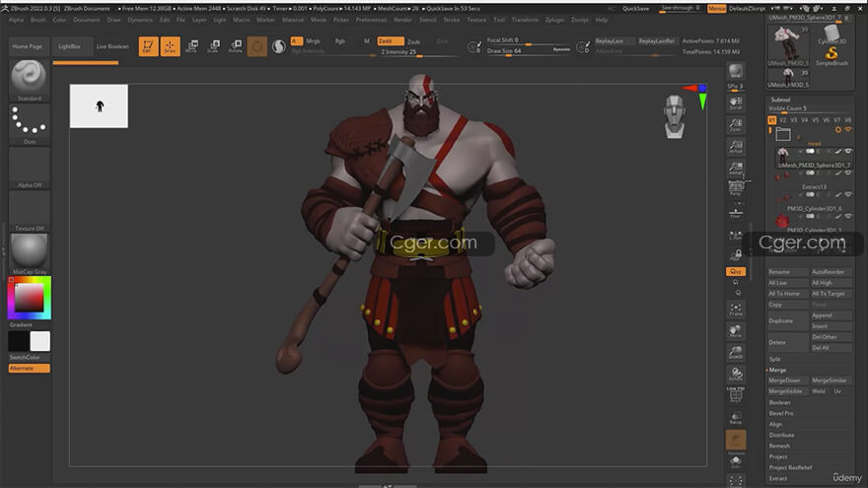Expand the Split section
This screenshot has height=488, width=868.
[x=774, y=359]
